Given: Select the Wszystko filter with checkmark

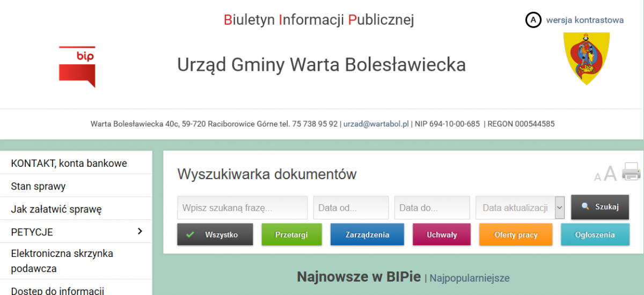Looking at the screenshot, I should coord(215,235).
